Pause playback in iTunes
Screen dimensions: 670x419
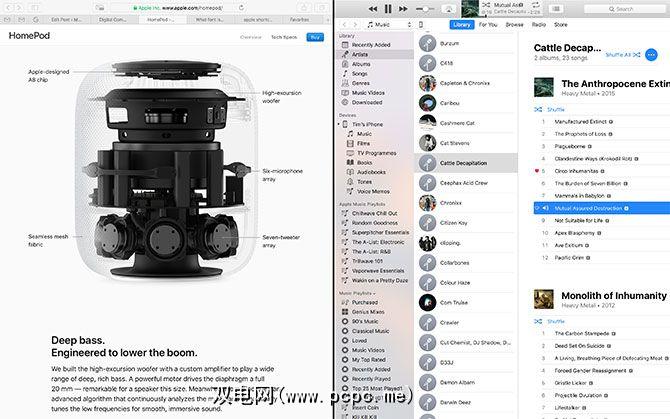click(388, 9)
